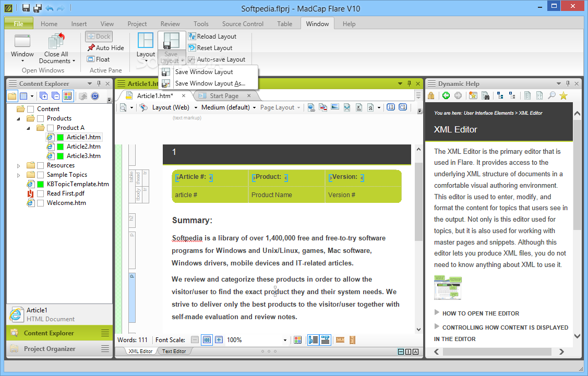Check the Product A folder checkbox

(51, 127)
